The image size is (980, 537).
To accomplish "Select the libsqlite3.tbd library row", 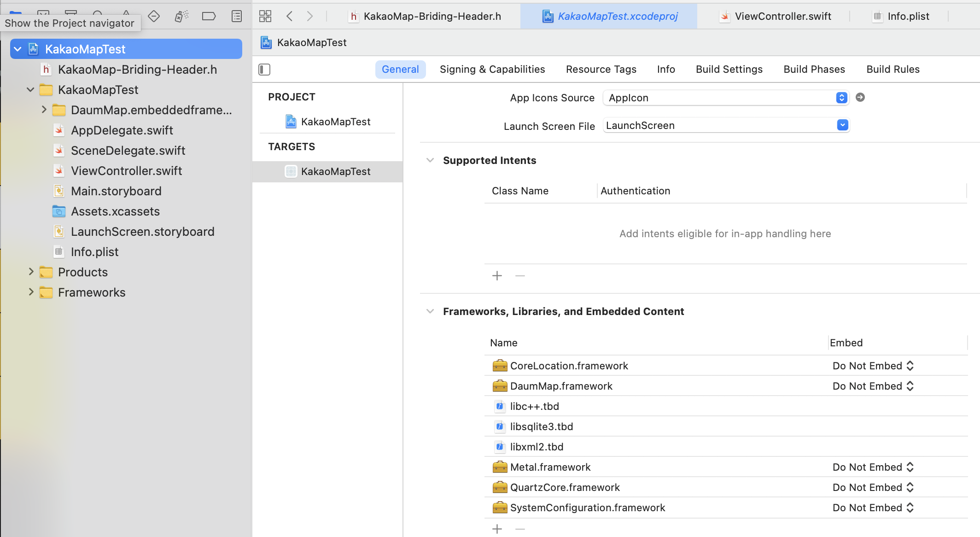I will click(726, 426).
